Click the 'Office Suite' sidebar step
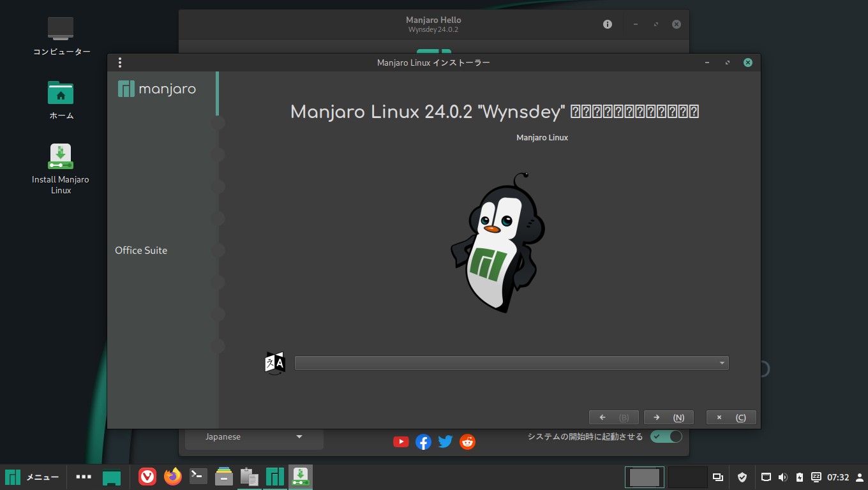This screenshot has height=490, width=868. tap(141, 250)
